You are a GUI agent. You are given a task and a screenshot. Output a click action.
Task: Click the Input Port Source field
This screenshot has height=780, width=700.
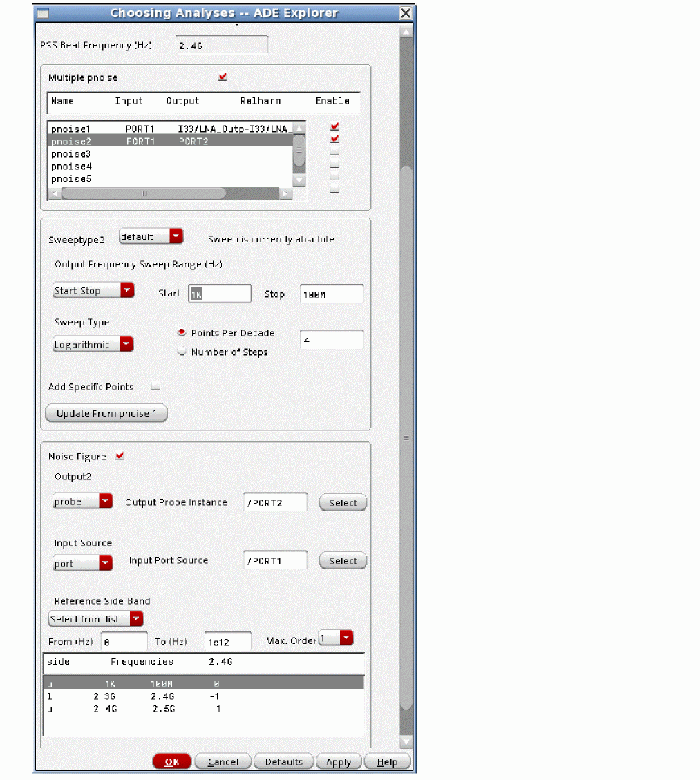[275, 560]
